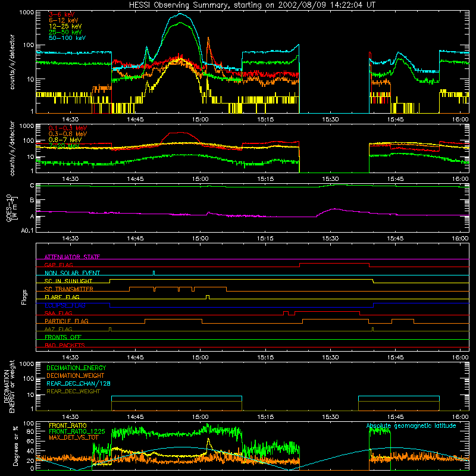Click the '7-20 MeV' legend label
The height and width of the screenshot is (476, 476).
64,146
